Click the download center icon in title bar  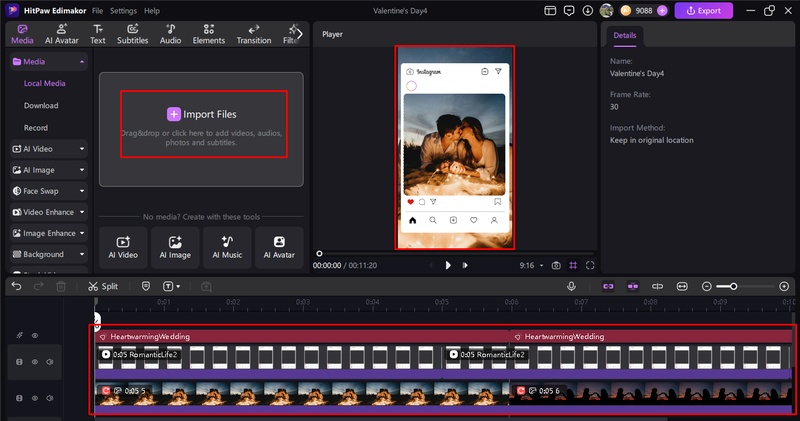pyautogui.click(x=588, y=10)
